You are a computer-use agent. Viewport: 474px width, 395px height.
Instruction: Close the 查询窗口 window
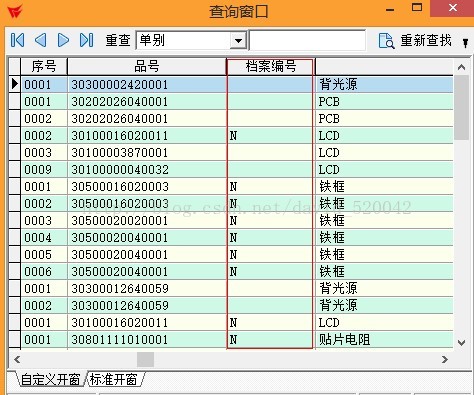452,8
